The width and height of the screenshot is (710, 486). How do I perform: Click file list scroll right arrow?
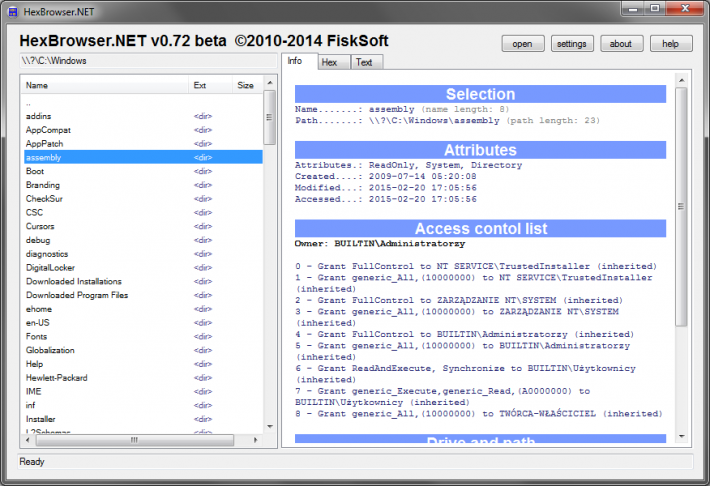(255, 440)
